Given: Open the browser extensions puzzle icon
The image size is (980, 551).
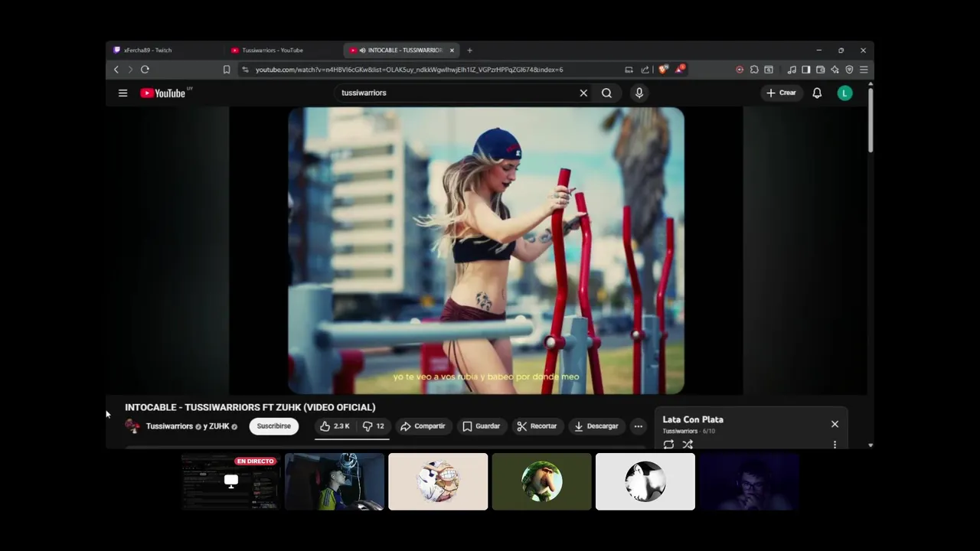Looking at the screenshot, I should tap(754, 70).
